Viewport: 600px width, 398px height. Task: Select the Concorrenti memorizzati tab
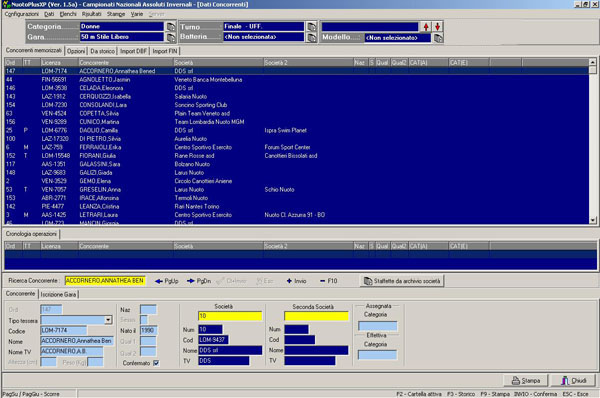point(34,51)
